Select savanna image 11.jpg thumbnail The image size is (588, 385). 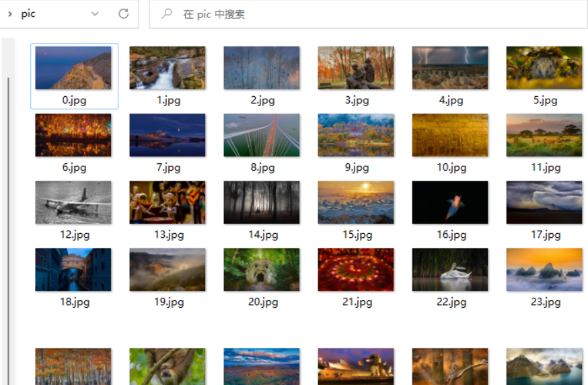point(544,135)
